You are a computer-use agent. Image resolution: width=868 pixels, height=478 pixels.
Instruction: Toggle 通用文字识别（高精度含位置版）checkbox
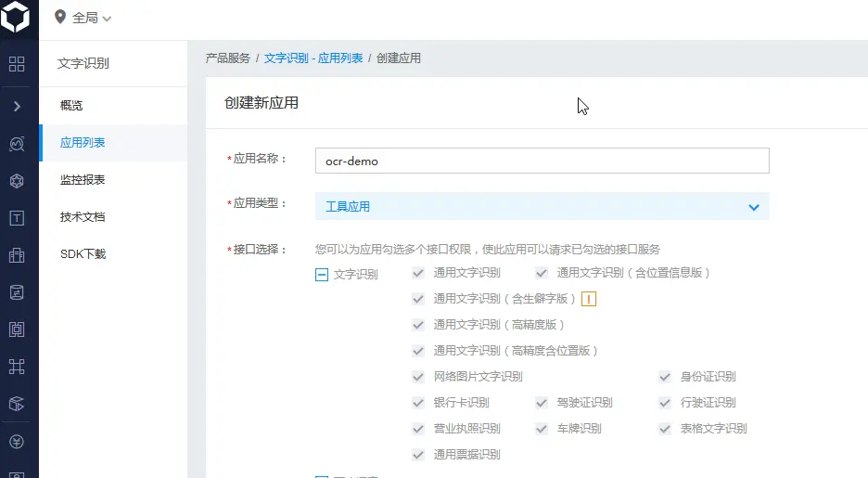click(x=418, y=351)
